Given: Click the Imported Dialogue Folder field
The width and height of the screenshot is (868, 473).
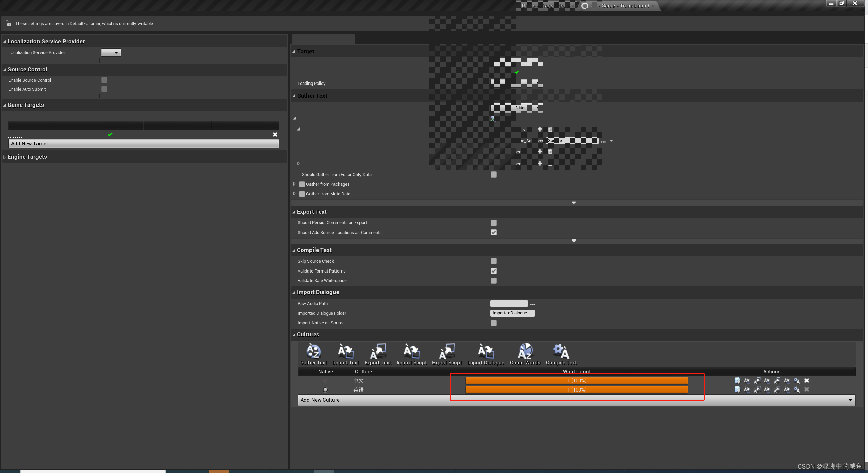Looking at the screenshot, I should (512, 313).
